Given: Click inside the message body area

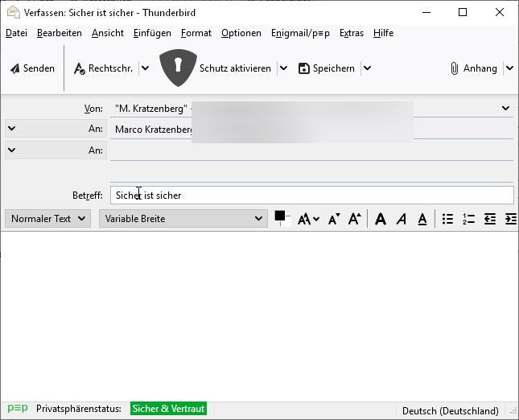Looking at the screenshot, I should pos(259,316).
